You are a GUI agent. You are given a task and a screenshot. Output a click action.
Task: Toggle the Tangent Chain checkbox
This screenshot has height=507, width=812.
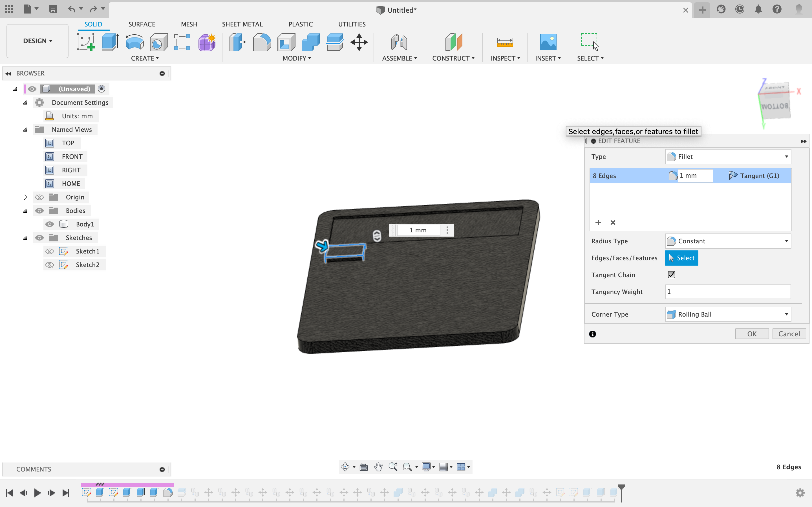click(x=671, y=275)
